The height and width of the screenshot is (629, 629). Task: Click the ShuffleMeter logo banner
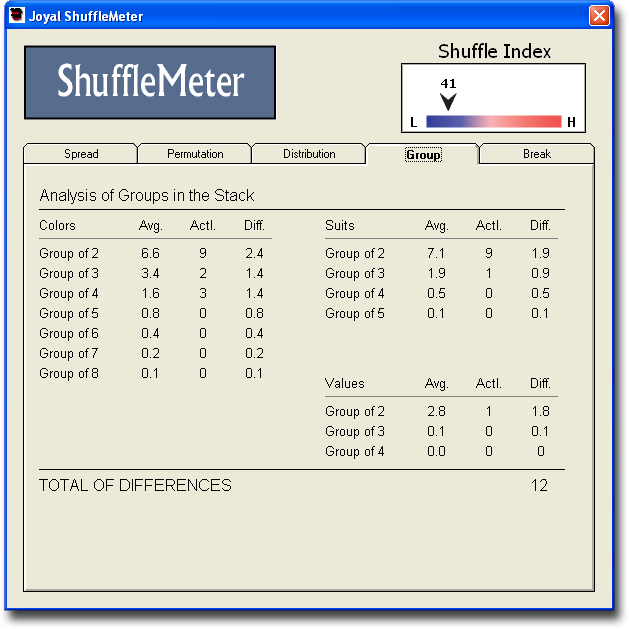pos(150,82)
